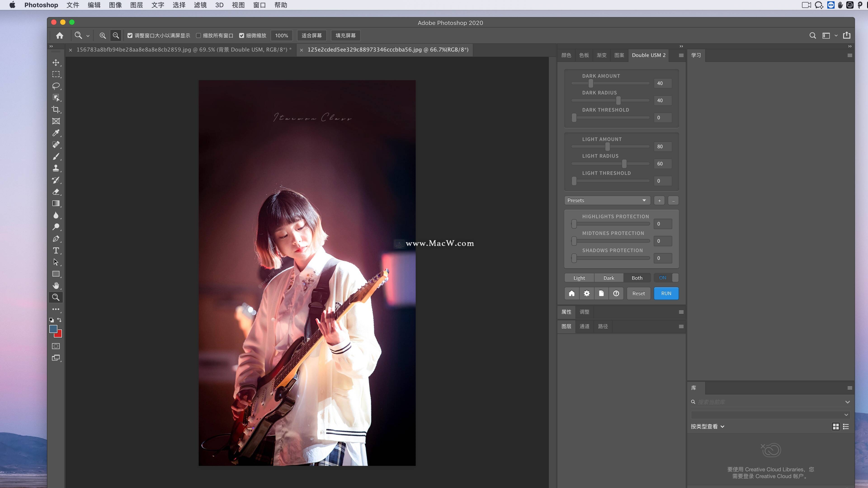This screenshot has width=868, height=488.
Task: Select the Eyedropper tool
Action: point(56,133)
